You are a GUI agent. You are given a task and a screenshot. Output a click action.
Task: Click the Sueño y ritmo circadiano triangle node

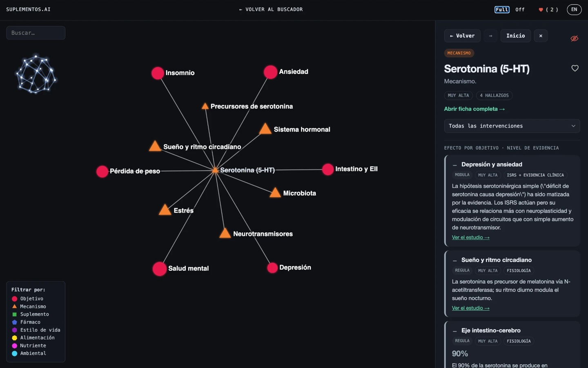155,146
